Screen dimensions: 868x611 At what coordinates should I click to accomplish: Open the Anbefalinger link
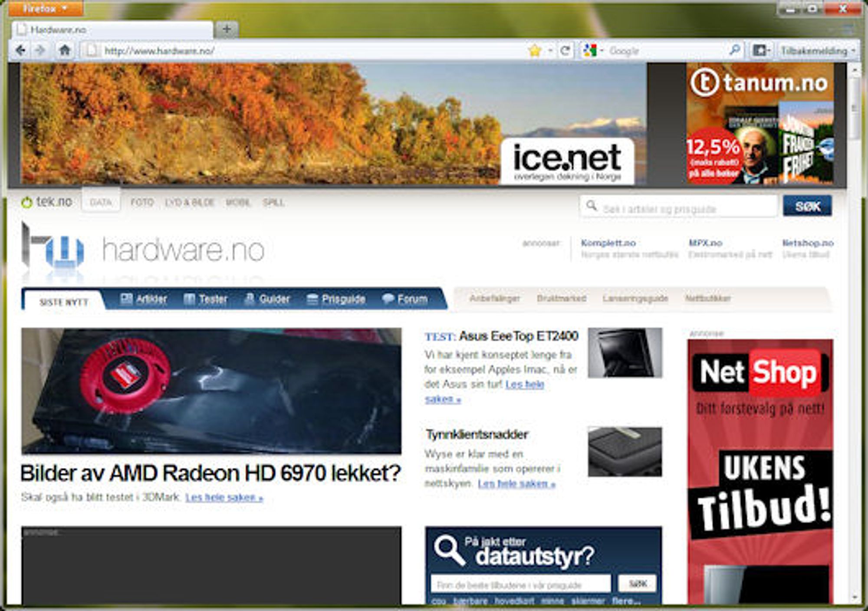tap(495, 299)
